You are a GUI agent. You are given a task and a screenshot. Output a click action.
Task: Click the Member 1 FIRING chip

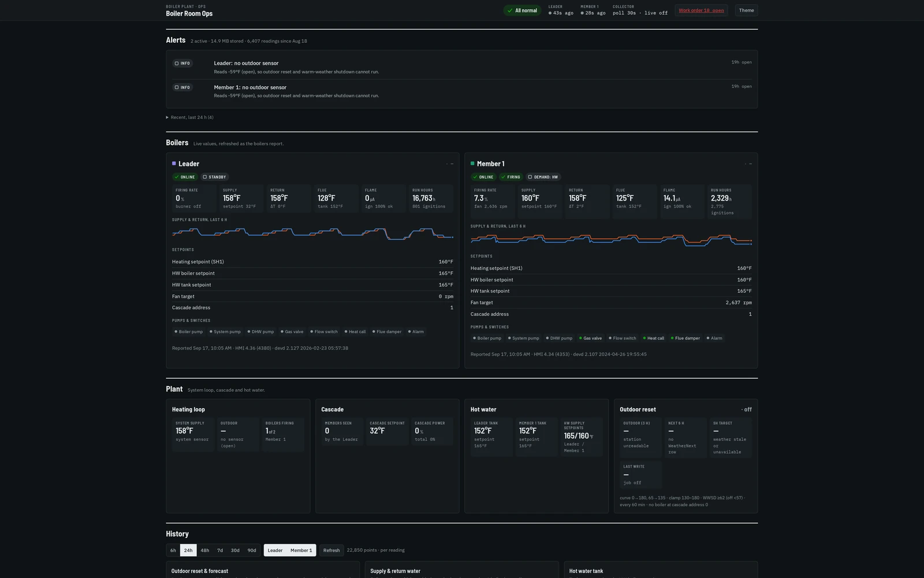point(511,177)
